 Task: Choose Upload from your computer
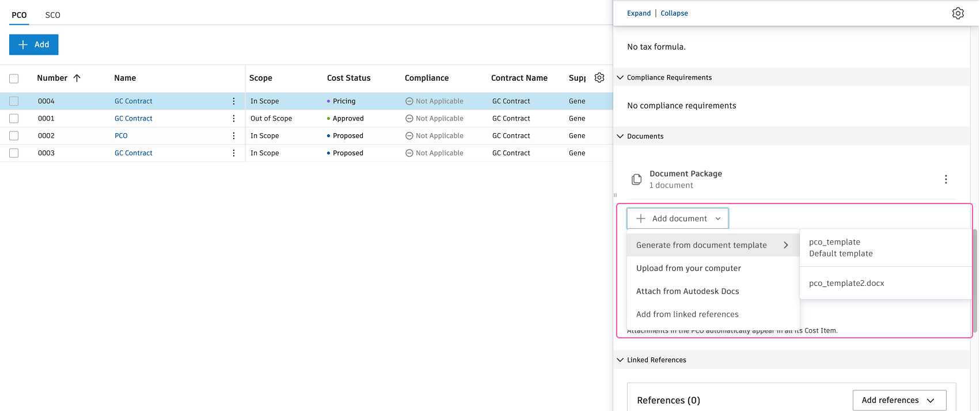[x=713, y=268]
